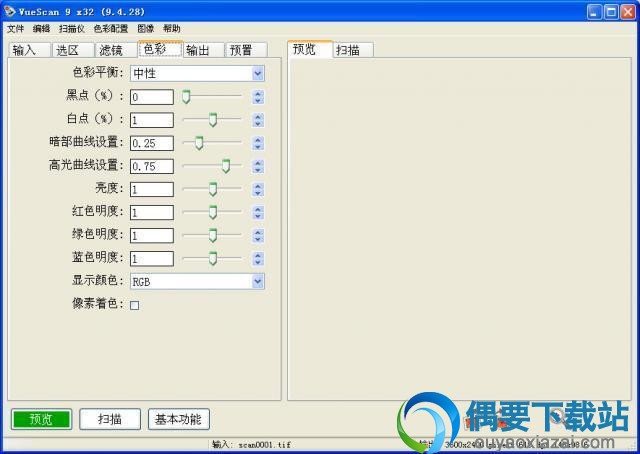Switch to the 选区 tab
This screenshot has height=454, width=640.
pos(73,50)
